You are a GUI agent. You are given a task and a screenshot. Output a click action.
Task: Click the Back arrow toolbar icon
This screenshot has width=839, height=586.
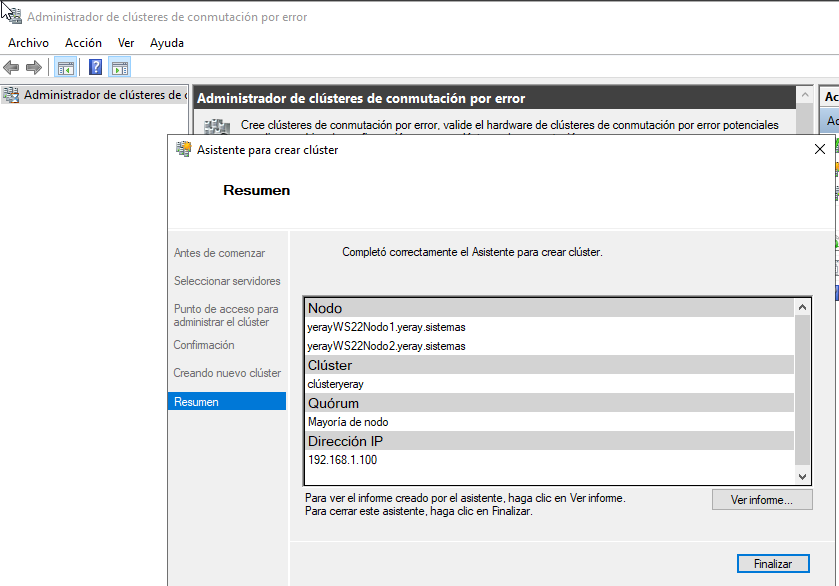tap(11, 67)
